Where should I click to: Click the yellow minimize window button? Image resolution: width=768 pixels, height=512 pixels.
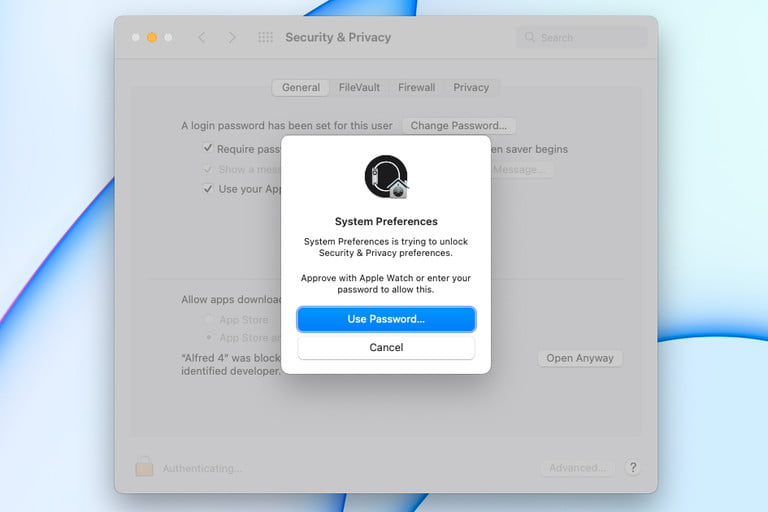pyautogui.click(x=152, y=37)
